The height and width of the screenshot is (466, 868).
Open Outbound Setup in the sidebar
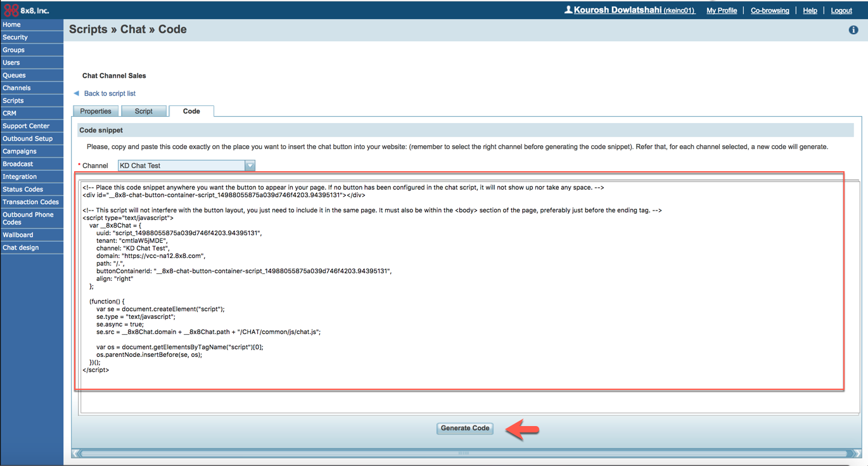pyautogui.click(x=32, y=139)
